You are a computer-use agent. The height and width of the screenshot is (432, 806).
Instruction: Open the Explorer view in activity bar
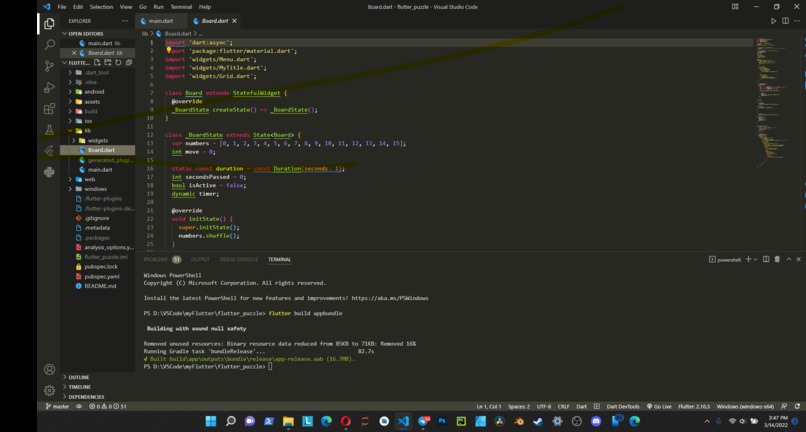click(x=49, y=24)
